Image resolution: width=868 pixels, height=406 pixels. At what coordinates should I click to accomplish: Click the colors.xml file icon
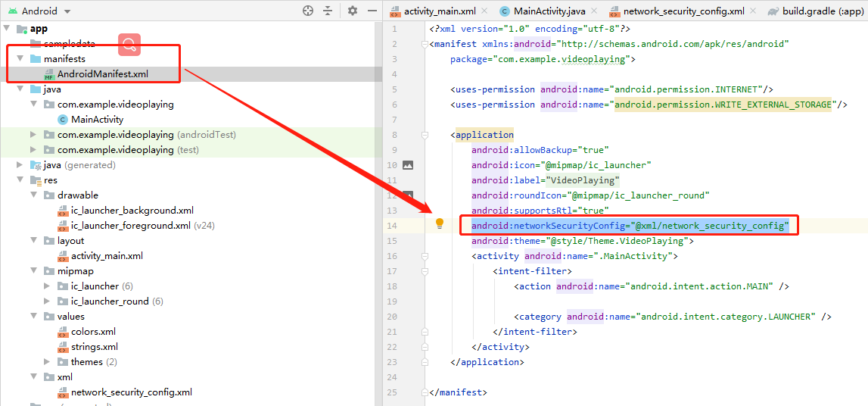63,331
